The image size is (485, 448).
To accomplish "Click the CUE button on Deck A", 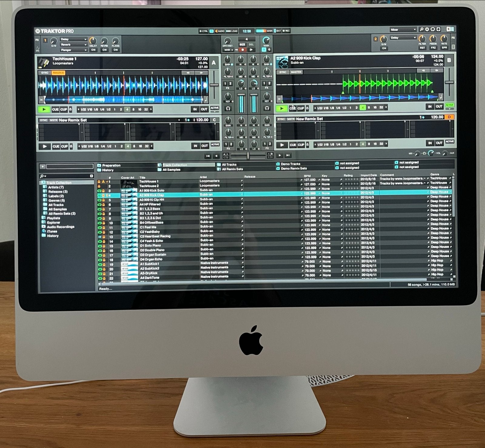I will click(55, 109).
